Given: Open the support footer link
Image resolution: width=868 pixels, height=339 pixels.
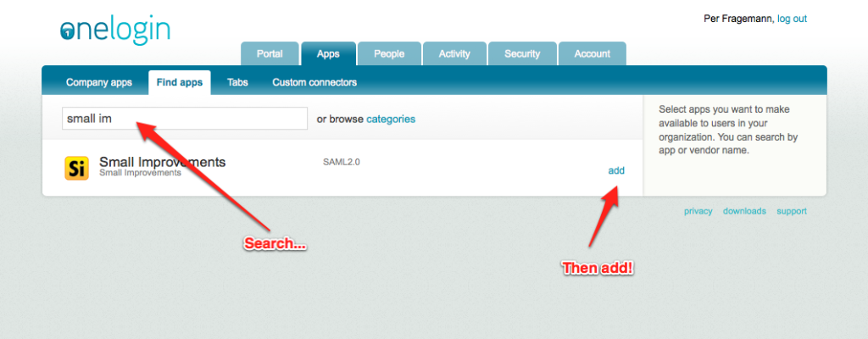Looking at the screenshot, I should [x=792, y=211].
